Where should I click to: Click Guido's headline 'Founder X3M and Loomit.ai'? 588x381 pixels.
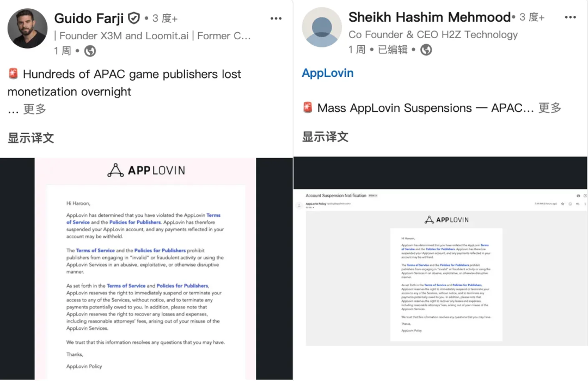pyautogui.click(x=124, y=35)
